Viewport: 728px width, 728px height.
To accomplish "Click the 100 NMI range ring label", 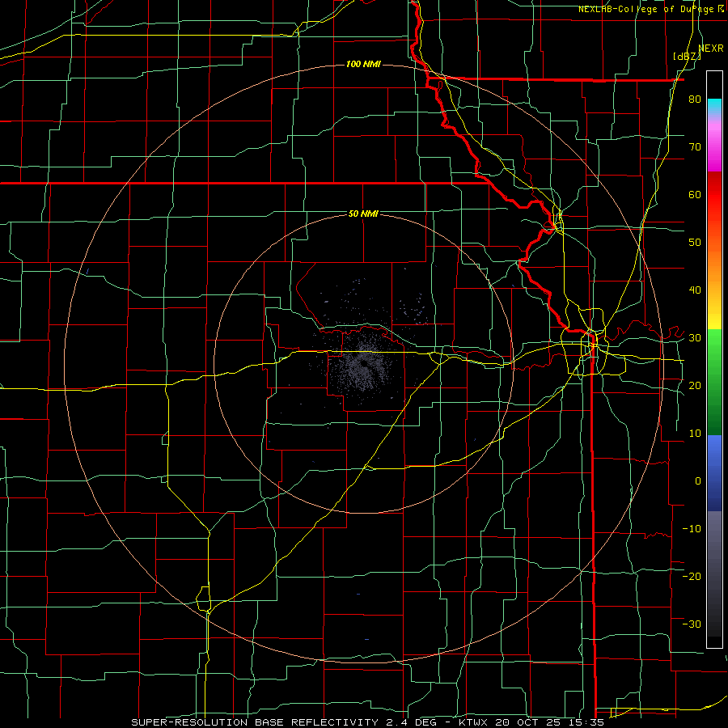I will [363, 64].
